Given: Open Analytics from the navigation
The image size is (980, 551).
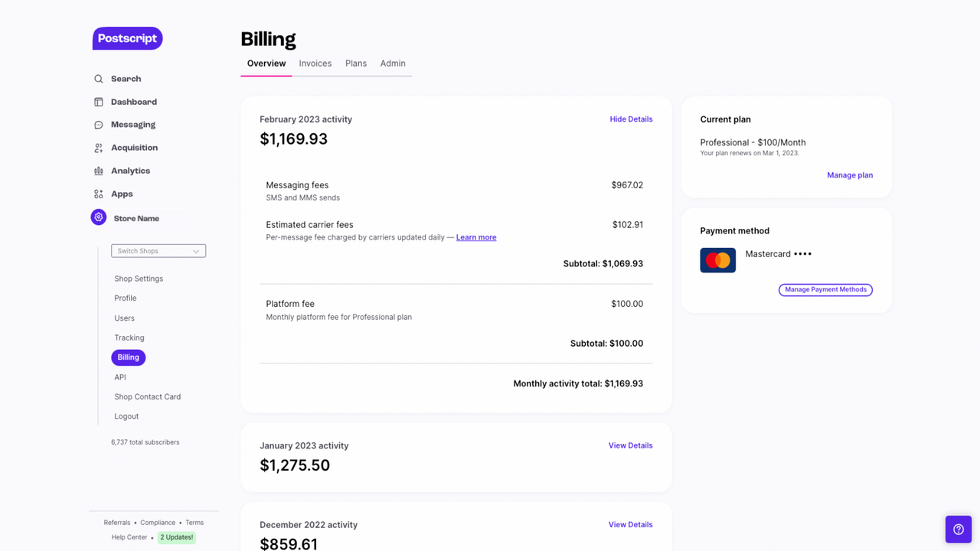Looking at the screenshot, I should (x=99, y=170).
